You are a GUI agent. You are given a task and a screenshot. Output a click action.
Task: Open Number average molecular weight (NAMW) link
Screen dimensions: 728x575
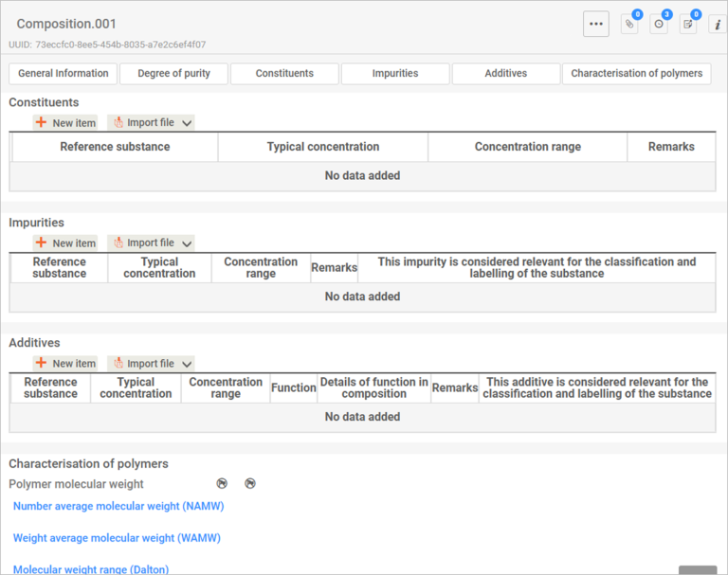(x=118, y=506)
